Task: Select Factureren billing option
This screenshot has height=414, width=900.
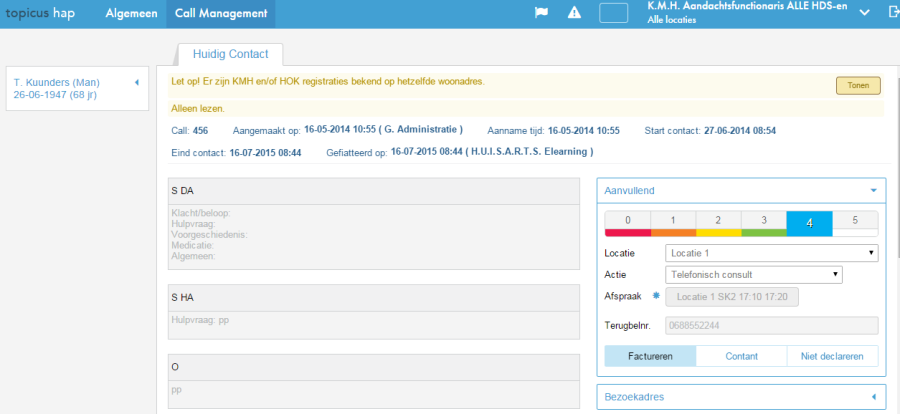Action: pyautogui.click(x=650, y=356)
